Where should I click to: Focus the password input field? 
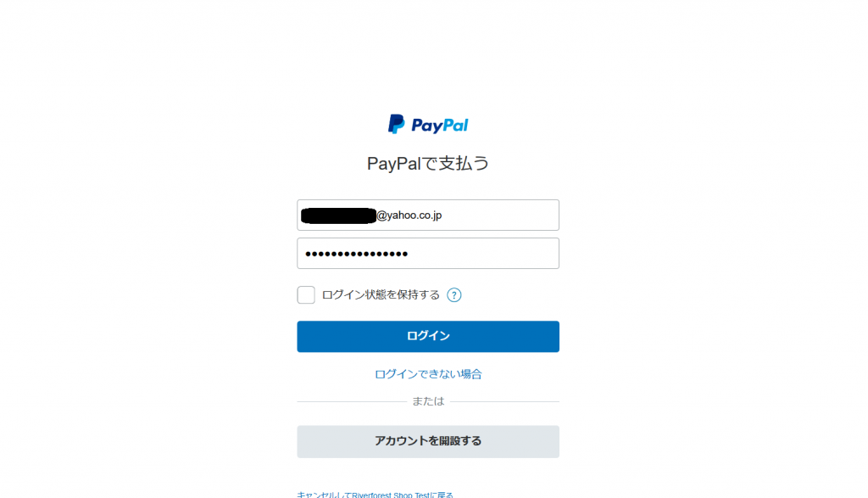pos(428,253)
